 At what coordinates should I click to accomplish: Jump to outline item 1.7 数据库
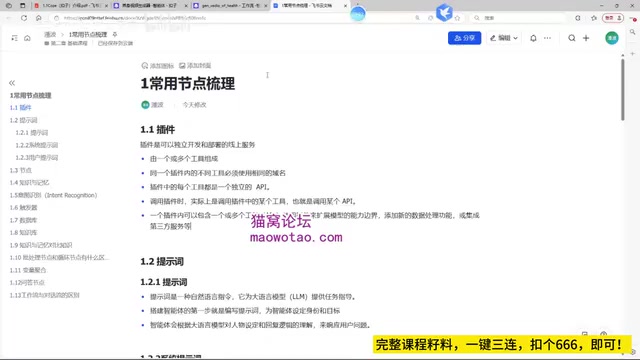pos(23,220)
